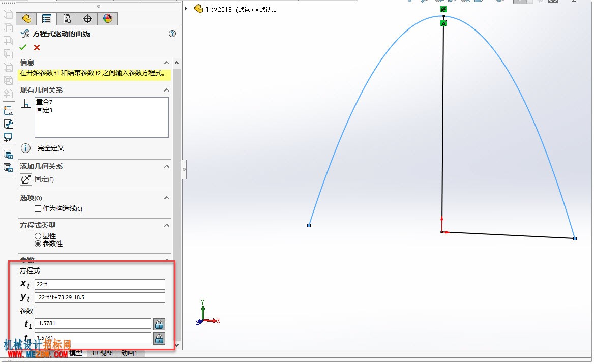Collapse the 信息 section
Viewport: 594px width, 364px height.
point(167,63)
